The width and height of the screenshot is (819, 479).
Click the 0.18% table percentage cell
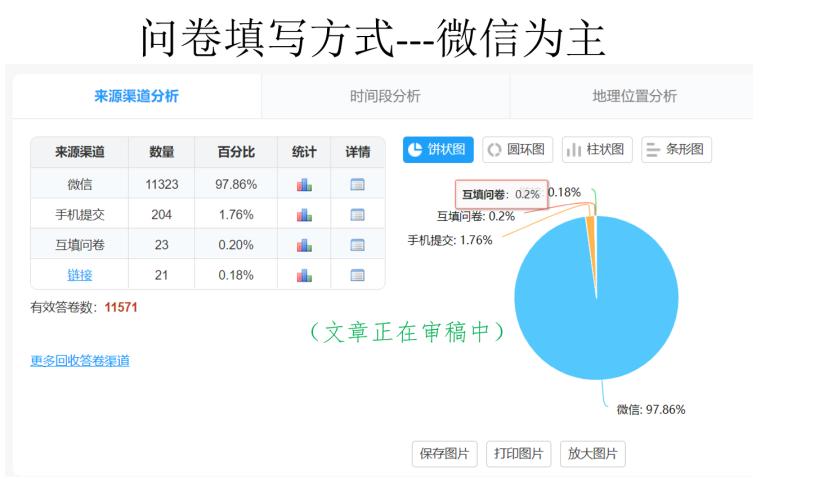tap(236, 275)
